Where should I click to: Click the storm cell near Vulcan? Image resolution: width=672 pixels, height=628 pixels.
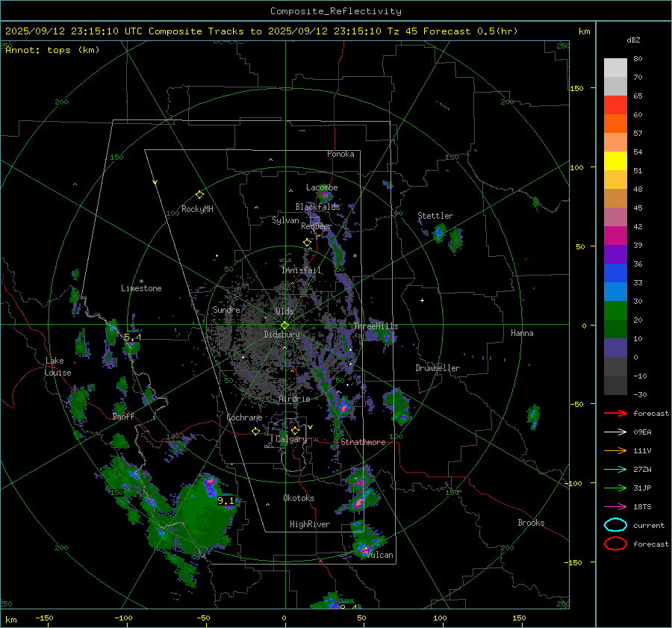click(365, 548)
